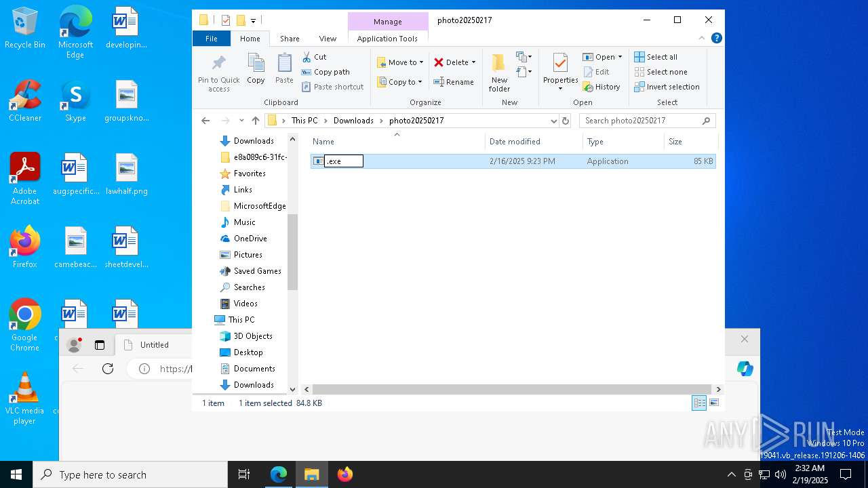Expand the Delete dropdown arrow
The image size is (868, 488).
(x=473, y=62)
